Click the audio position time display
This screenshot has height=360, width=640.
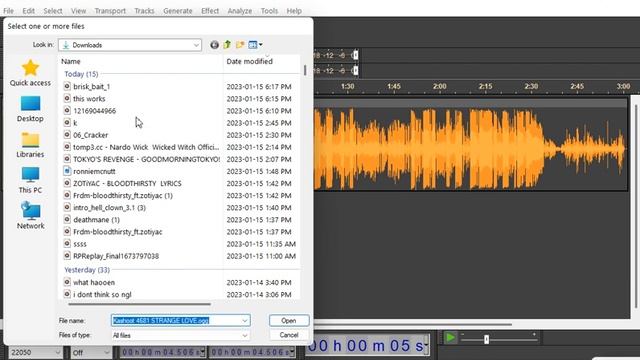(x=367, y=346)
